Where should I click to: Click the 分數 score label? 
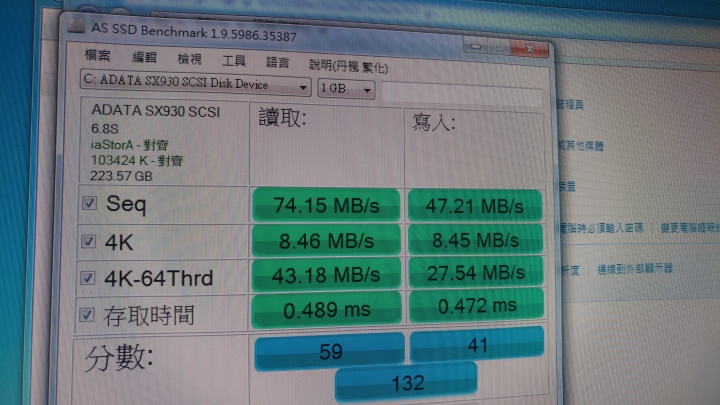pos(118,359)
